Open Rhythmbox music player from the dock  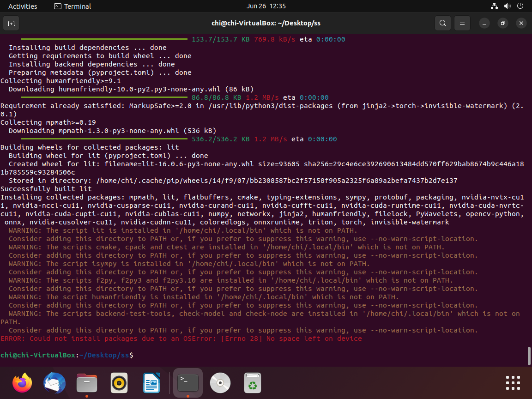pyautogui.click(x=119, y=383)
